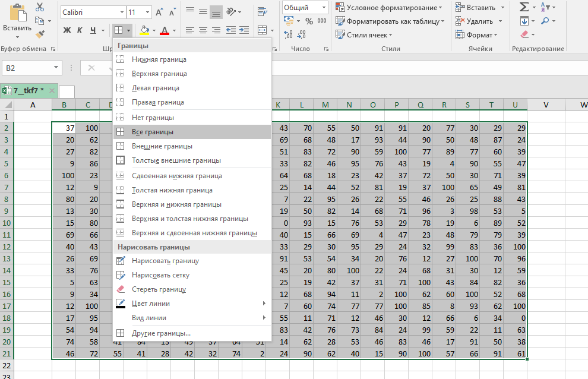
Task: Select the Erase border tool (Стереть границу)
Action: 159,289
